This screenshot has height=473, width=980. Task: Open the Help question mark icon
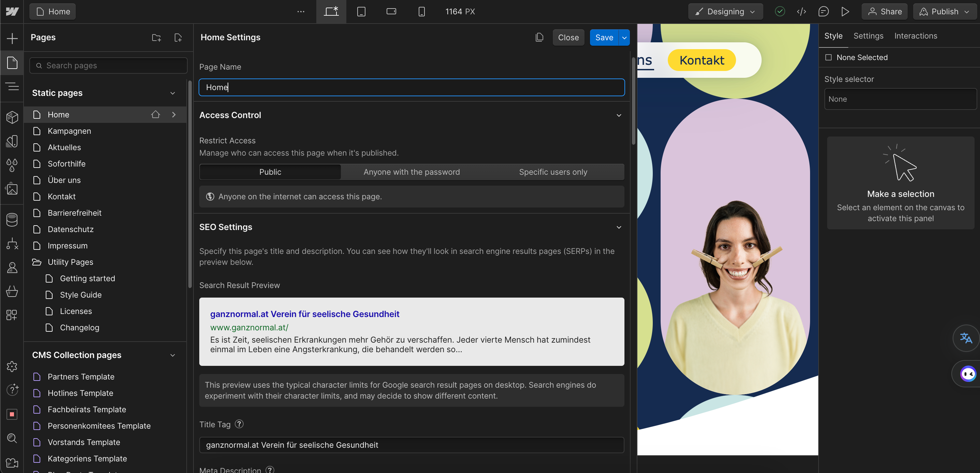point(12,389)
